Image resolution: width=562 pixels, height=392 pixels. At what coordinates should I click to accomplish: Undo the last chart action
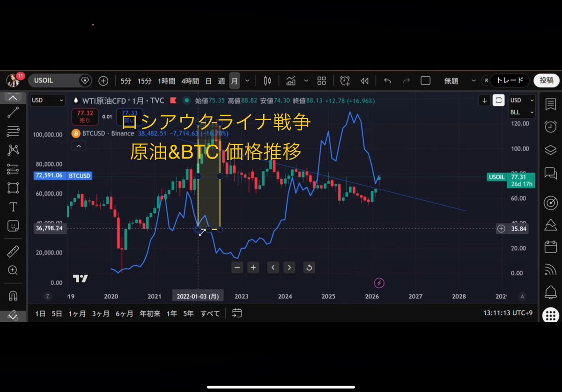pos(387,80)
